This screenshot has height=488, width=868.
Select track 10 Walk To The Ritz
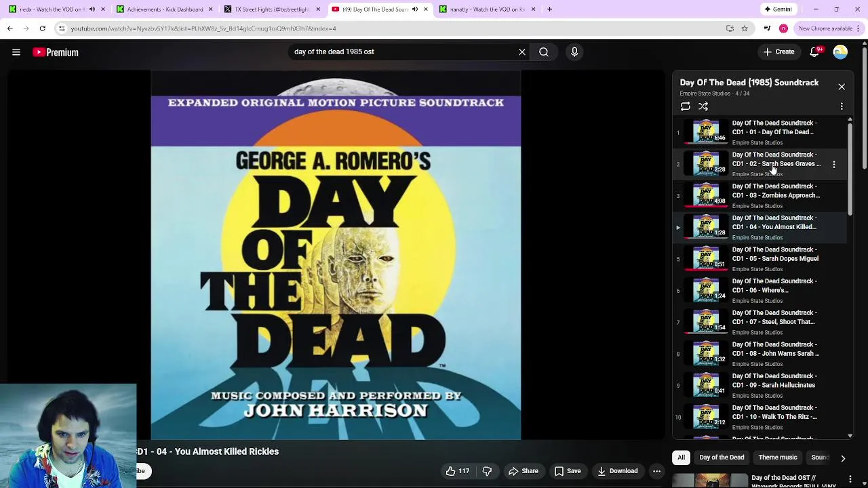coord(759,417)
